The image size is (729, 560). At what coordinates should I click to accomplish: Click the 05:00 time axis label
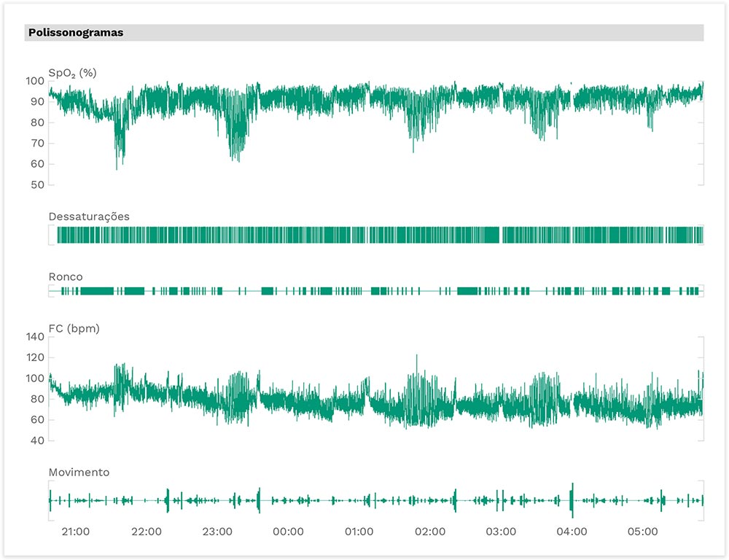pyautogui.click(x=642, y=532)
